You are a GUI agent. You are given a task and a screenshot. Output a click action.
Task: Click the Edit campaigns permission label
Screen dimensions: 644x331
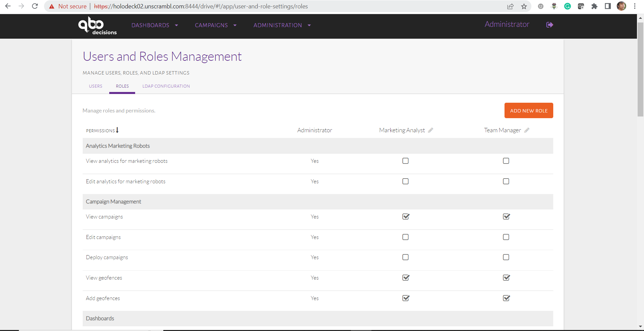click(103, 237)
